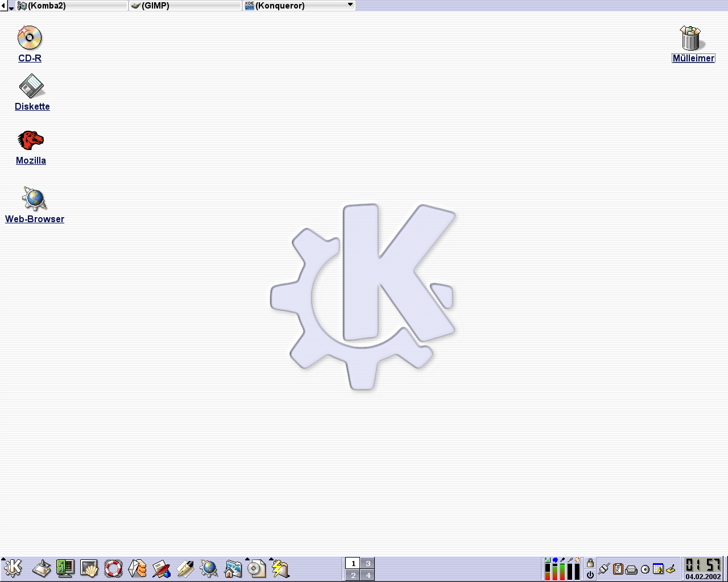Screen dimensions: 728x582
Task: Open the CD-R desktop icon
Action: pos(30,38)
